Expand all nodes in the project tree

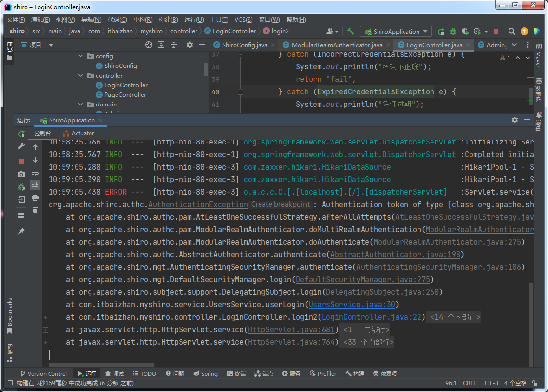point(161,45)
